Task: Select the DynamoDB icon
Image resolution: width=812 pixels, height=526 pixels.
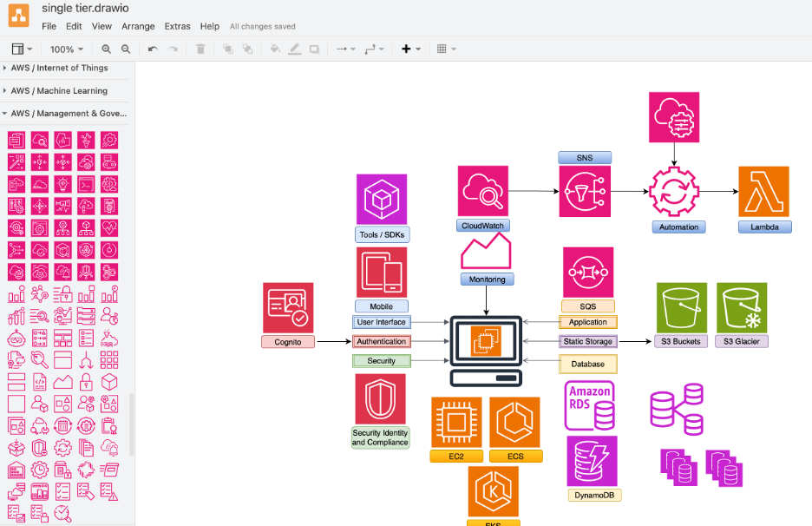Action: pyautogui.click(x=592, y=461)
